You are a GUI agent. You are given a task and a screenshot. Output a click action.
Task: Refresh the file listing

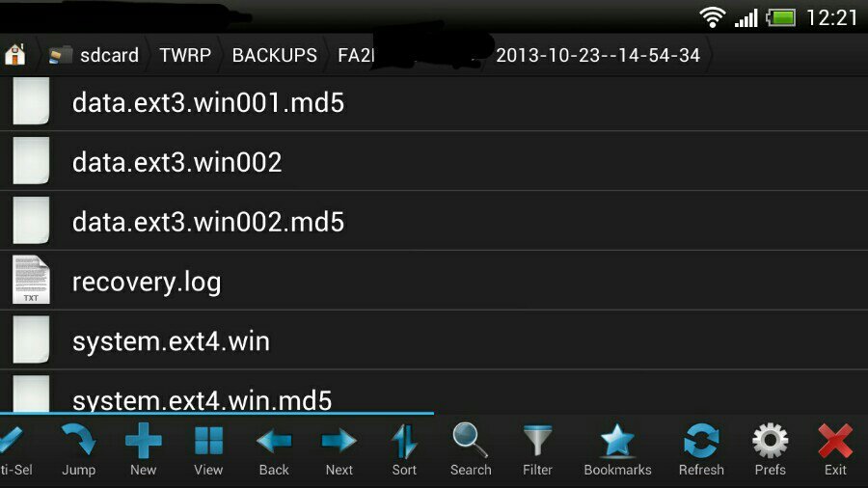point(701,449)
